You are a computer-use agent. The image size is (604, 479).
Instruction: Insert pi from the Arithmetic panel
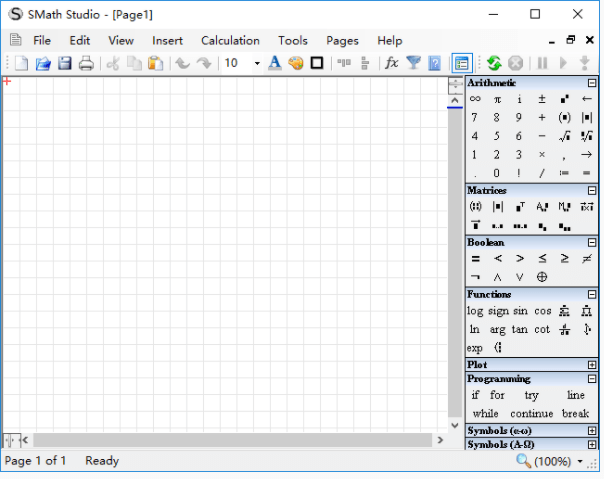click(x=497, y=99)
